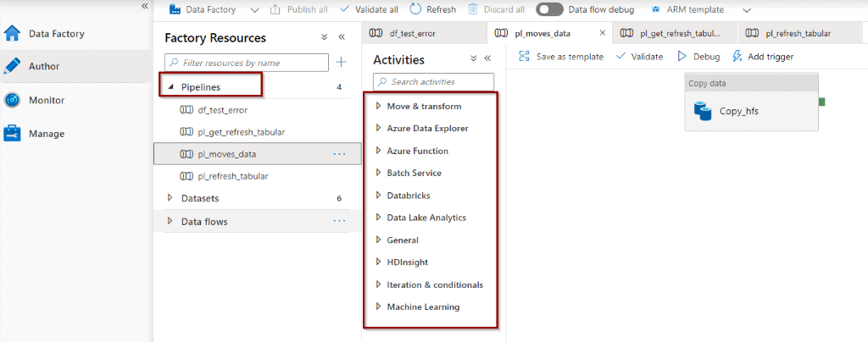Switch to pl_get_refresh_tabul... tab
The image size is (868, 342).
tap(675, 33)
